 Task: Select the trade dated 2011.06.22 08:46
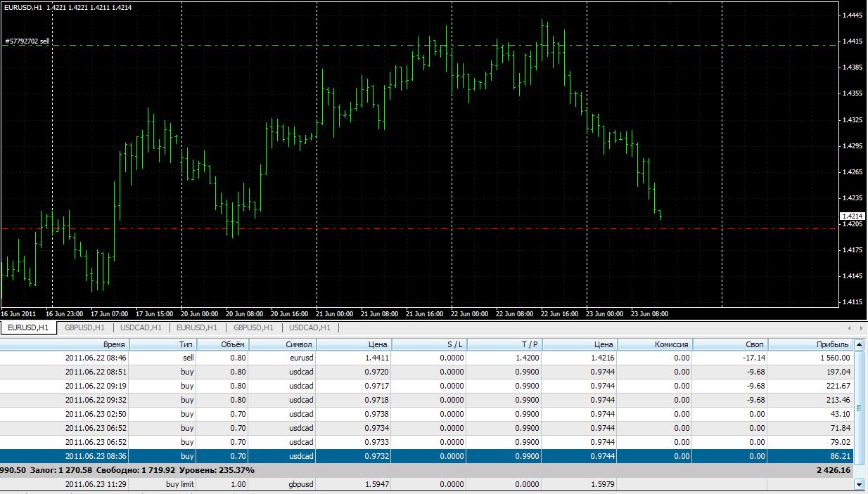coord(426,358)
